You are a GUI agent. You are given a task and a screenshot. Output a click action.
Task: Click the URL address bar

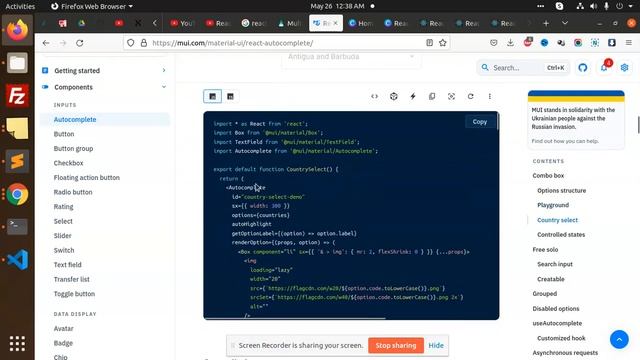(x=286, y=43)
